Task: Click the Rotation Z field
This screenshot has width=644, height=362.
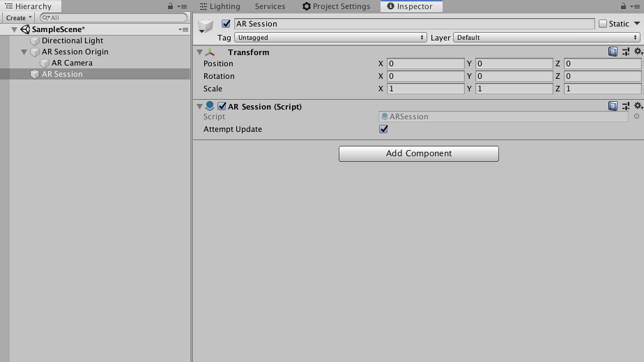Action: (602, 76)
